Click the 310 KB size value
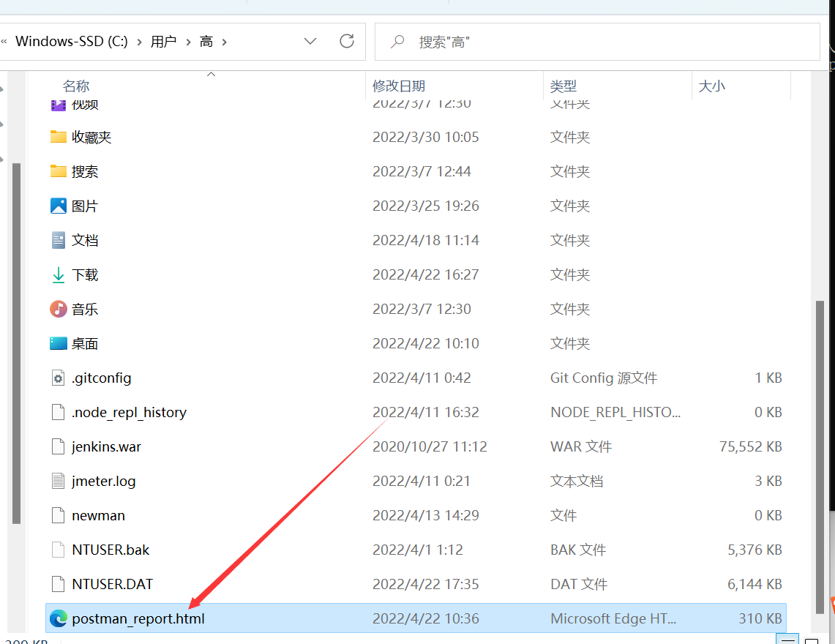Viewport: 835px width, 644px height. pyautogui.click(x=760, y=619)
